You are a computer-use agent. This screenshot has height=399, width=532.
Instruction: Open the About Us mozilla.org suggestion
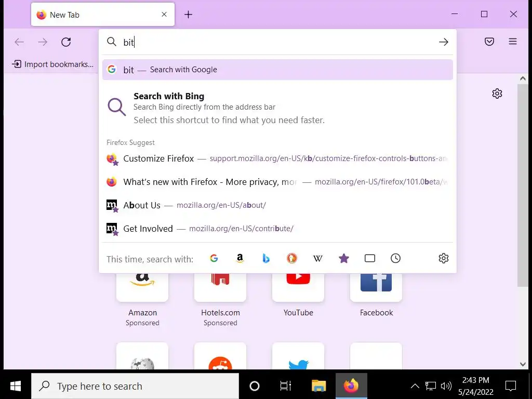pyautogui.click(x=277, y=205)
